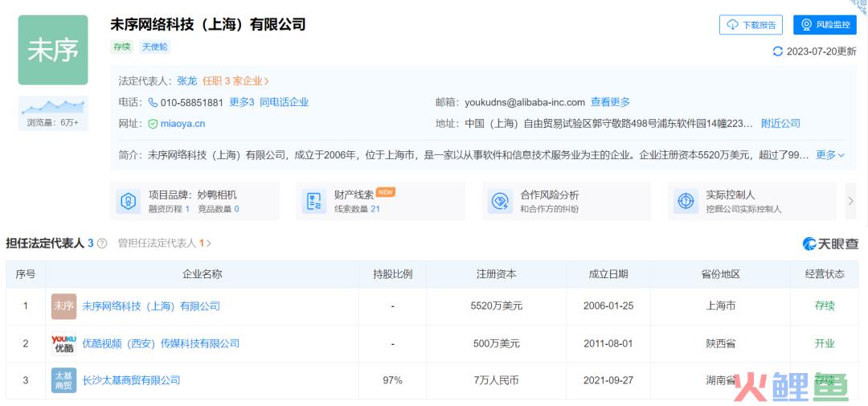Viewport: 868px width, 406px height.
Task: Click the 存续 status tag under company name
Action: tap(122, 47)
